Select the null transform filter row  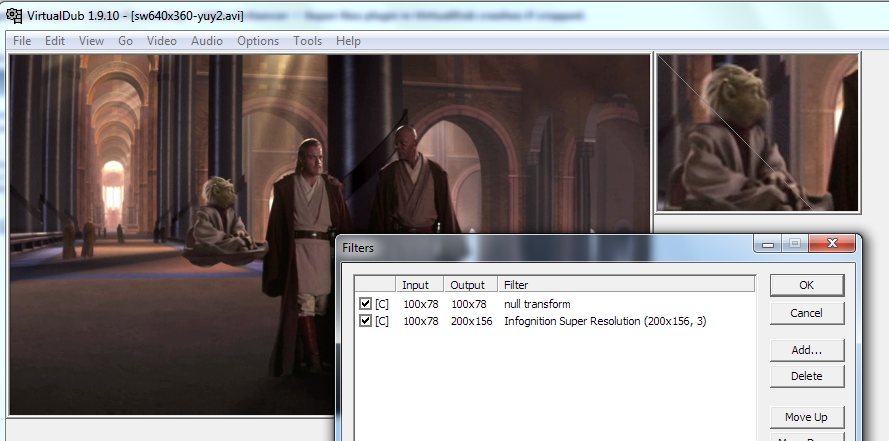click(x=554, y=304)
